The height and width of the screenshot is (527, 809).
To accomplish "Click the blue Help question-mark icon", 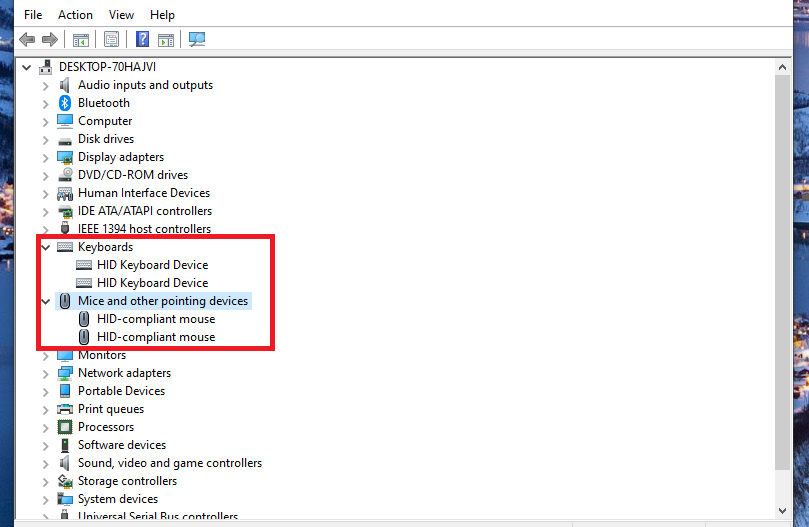I will click(142, 39).
